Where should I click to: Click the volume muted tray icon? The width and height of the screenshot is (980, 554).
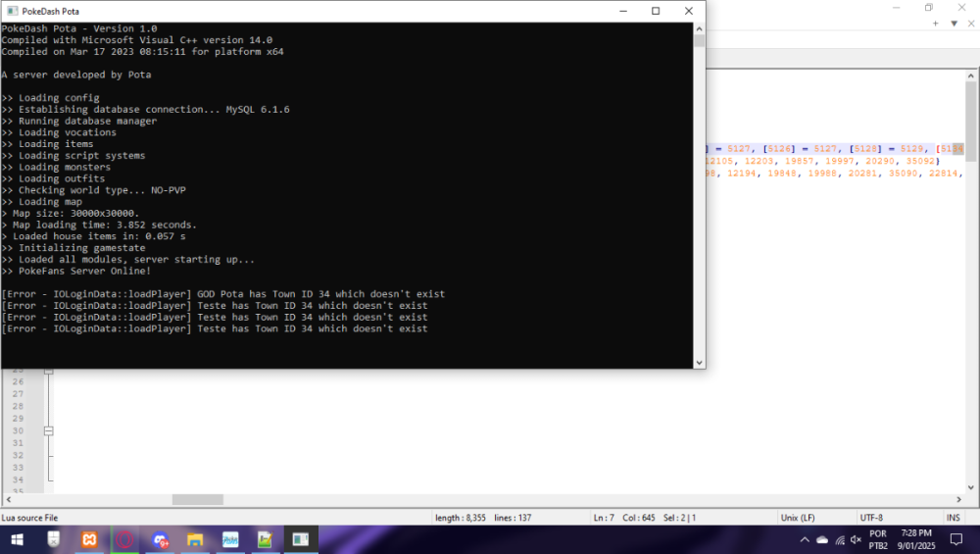pyautogui.click(x=856, y=539)
